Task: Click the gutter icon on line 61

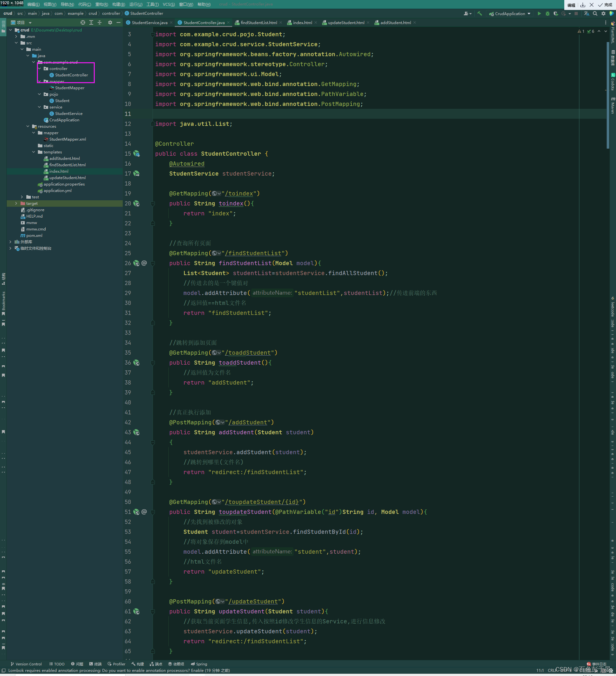Action: (136, 611)
